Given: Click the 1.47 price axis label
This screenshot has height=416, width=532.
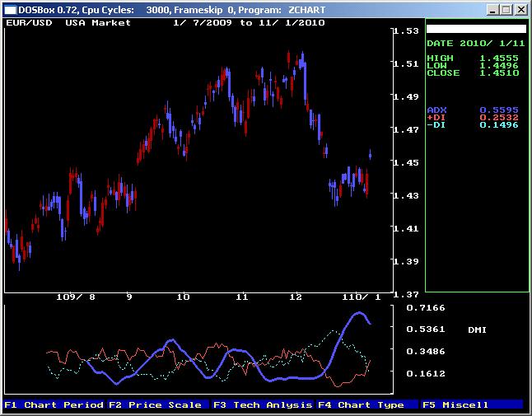Looking at the screenshot, I should 406,129.
